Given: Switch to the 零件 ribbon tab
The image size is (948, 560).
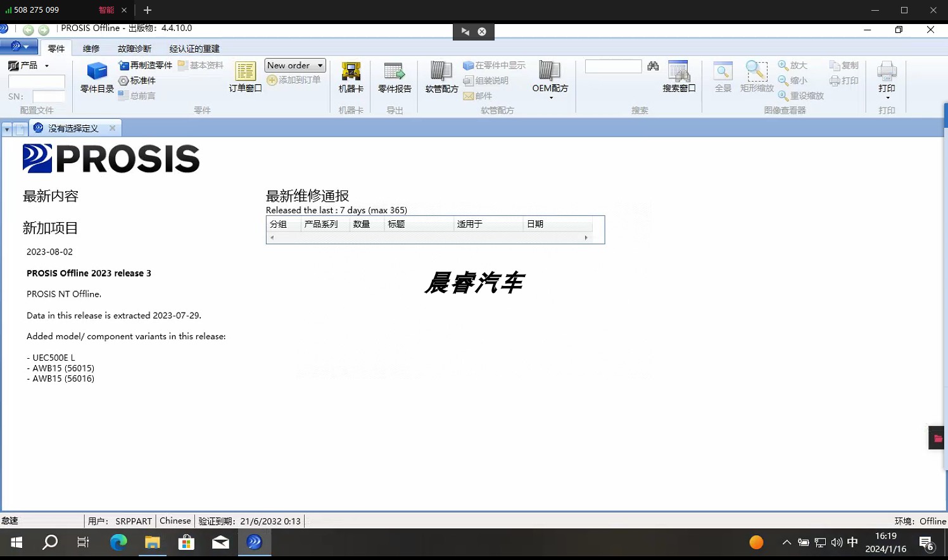Looking at the screenshot, I should tap(56, 48).
